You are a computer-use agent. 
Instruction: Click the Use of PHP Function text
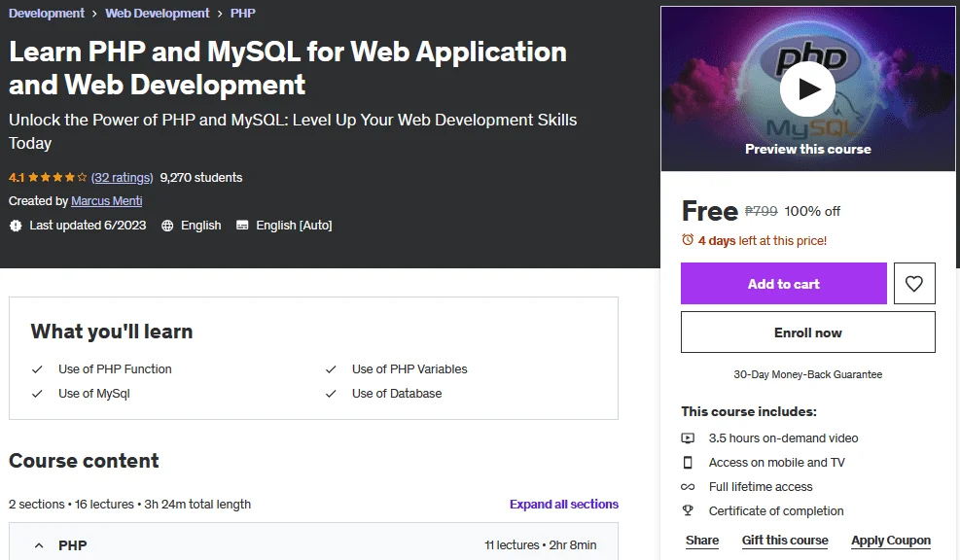pyautogui.click(x=115, y=369)
